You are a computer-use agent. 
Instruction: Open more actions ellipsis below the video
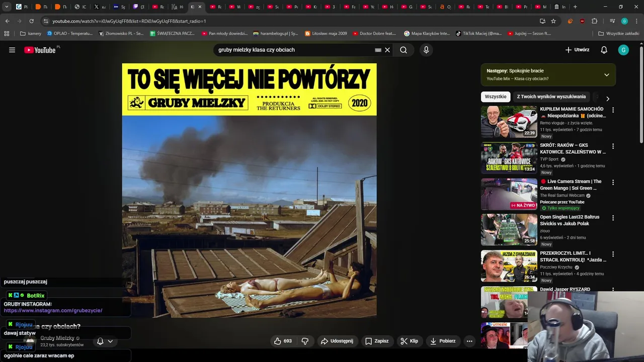(469, 341)
